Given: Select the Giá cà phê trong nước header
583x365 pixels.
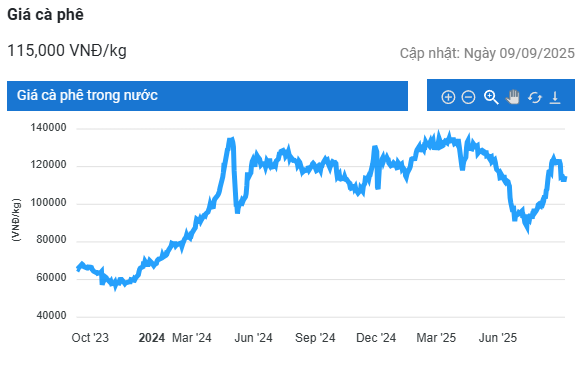Looking at the screenshot, I should pyautogui.click(x=207, y=96).
